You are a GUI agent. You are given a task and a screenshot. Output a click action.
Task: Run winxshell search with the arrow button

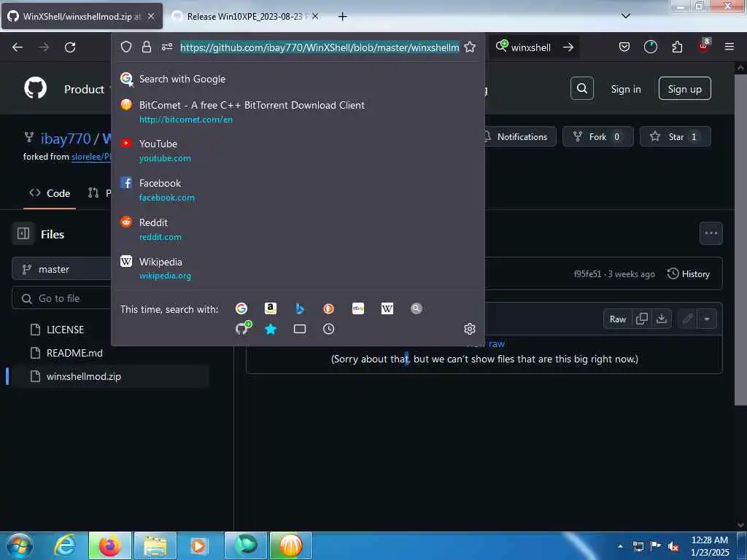point(568,47)
